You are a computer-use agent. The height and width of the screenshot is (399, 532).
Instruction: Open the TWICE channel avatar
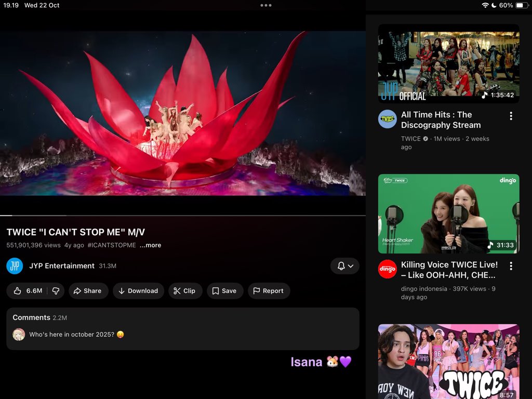(x=388, y=119)
